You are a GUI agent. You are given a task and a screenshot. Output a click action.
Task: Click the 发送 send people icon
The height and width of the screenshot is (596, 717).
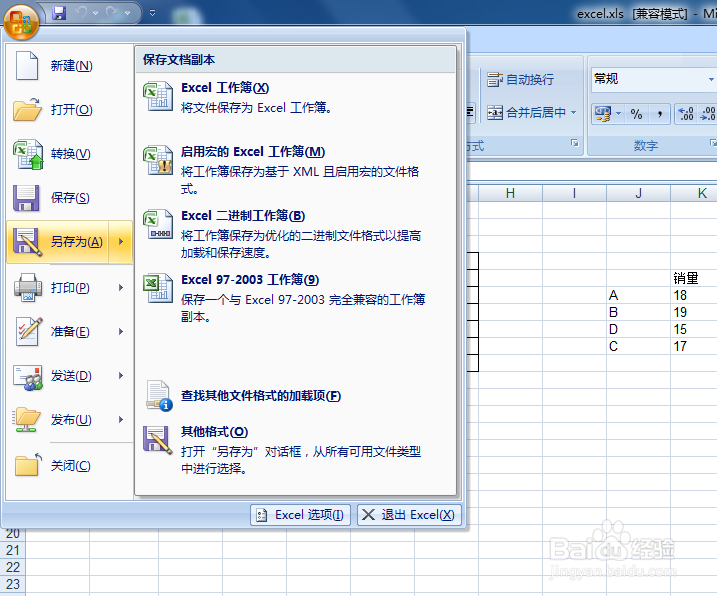(28, 377)
